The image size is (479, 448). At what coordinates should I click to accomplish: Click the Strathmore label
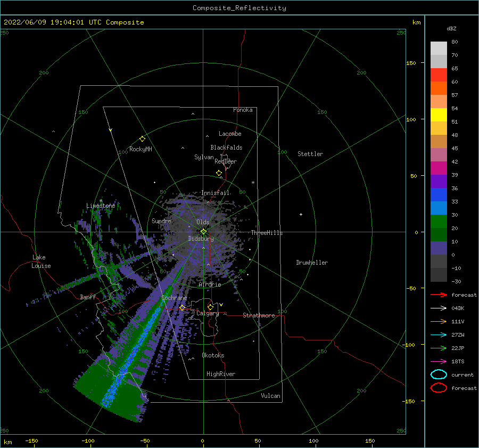pyautogui.click(x=259, y=315)
